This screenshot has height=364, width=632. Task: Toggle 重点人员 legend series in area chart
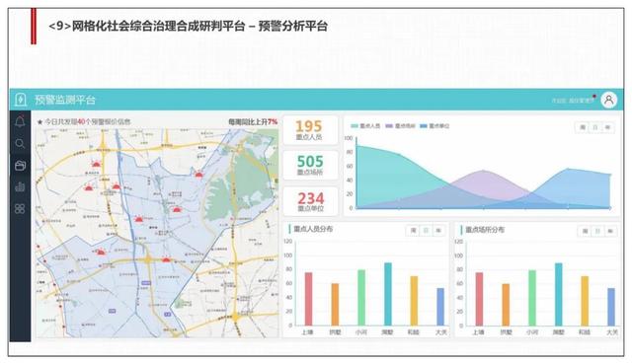[365, 126]
